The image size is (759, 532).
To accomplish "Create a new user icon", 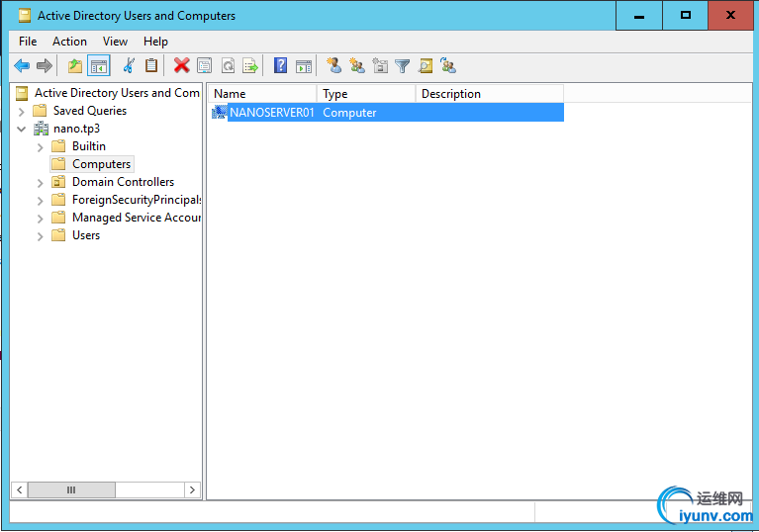I will click(x=334, y=65).
